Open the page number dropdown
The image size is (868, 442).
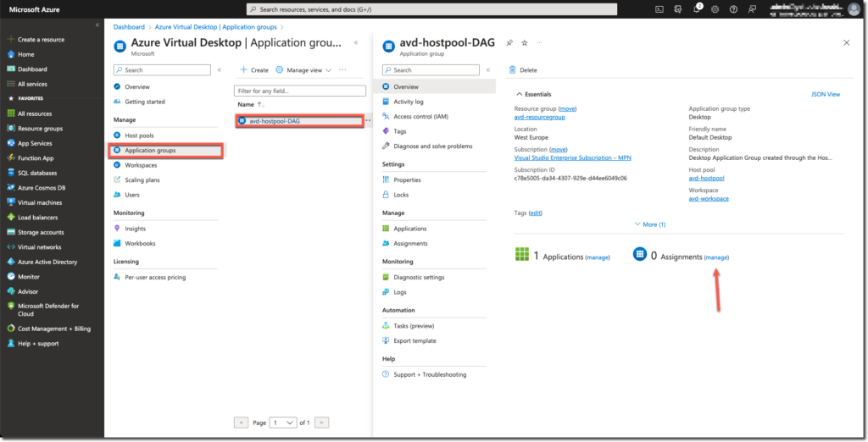[x=283, y=422]
